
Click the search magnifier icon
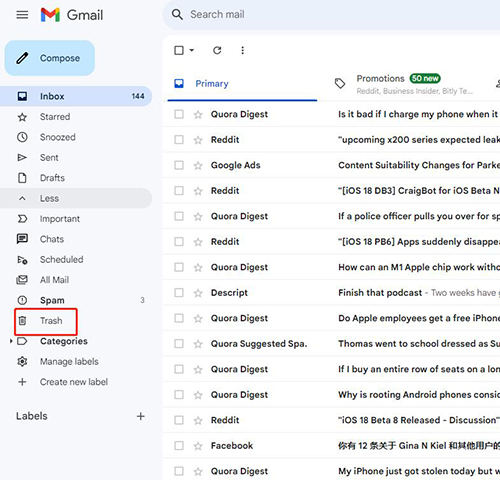177,14
